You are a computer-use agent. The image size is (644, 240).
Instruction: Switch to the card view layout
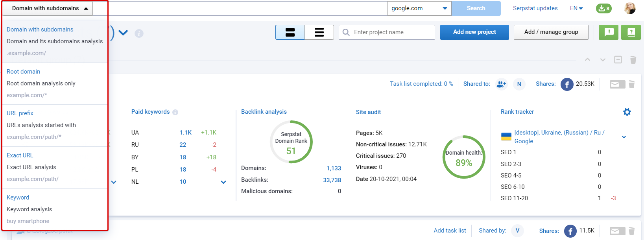coord(290,32)
